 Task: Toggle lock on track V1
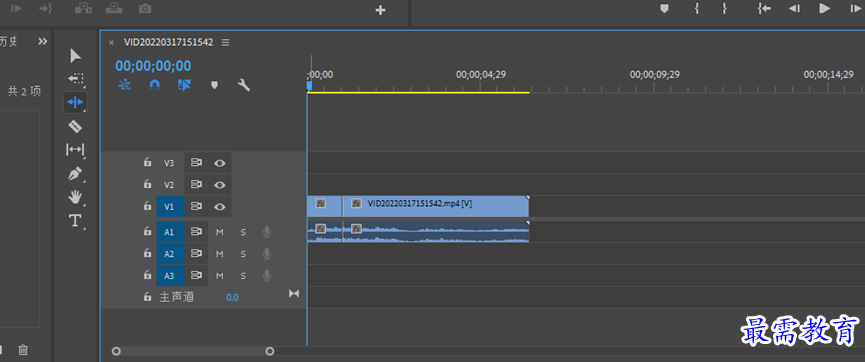tap(147, 206)
